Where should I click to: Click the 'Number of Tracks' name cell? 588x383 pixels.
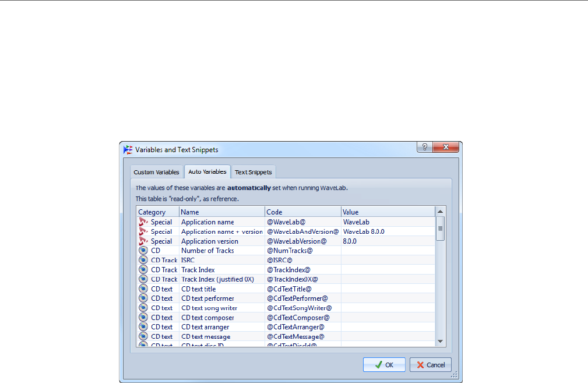point(222,251)
